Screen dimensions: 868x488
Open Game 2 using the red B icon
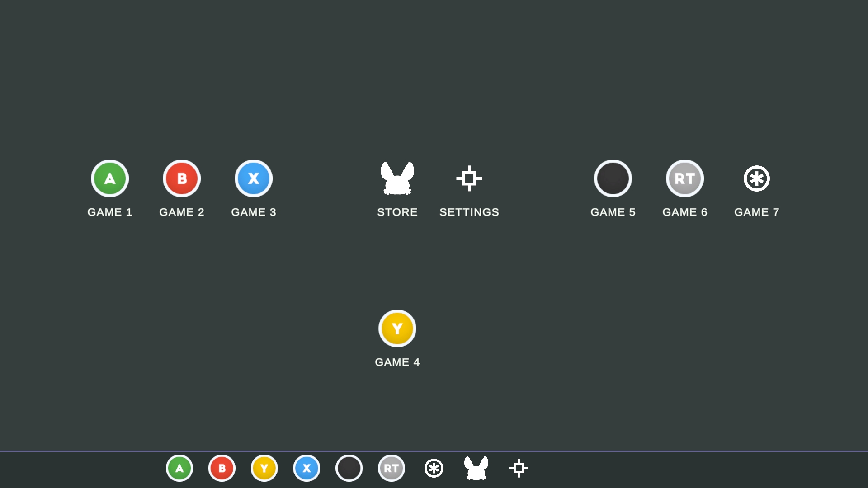(181, 178)
